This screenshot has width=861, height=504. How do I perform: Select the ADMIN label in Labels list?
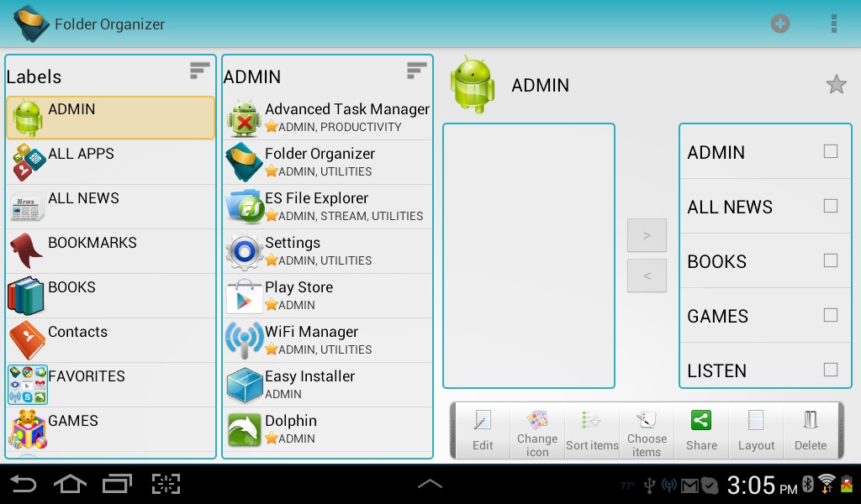pos(110,118)
